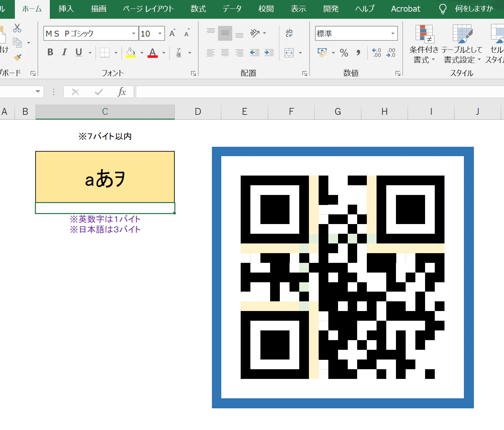
Task: Click the accounting currency format icon
Action: [323, 53]
